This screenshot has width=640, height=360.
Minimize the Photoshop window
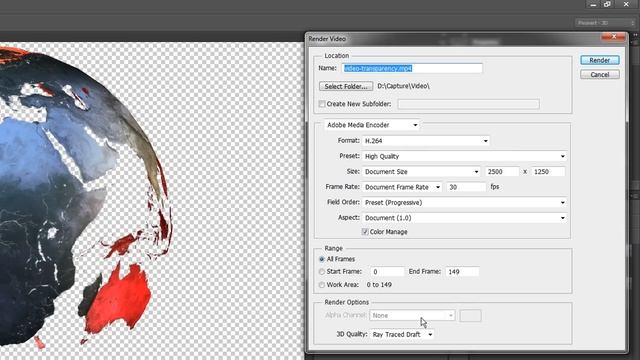point(593,4)
